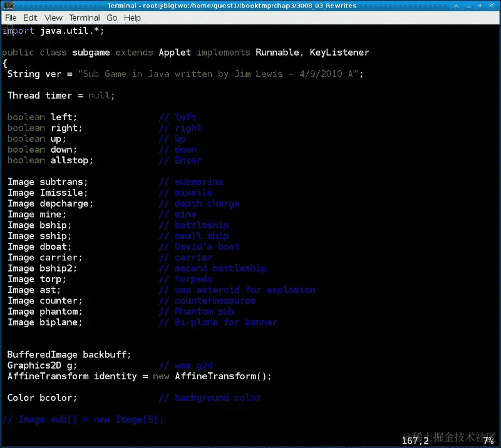The width and height of the screenshot is (501, 448).
Task: Click the 'Image dboat;' line
Action: click(x=39, y=247)
